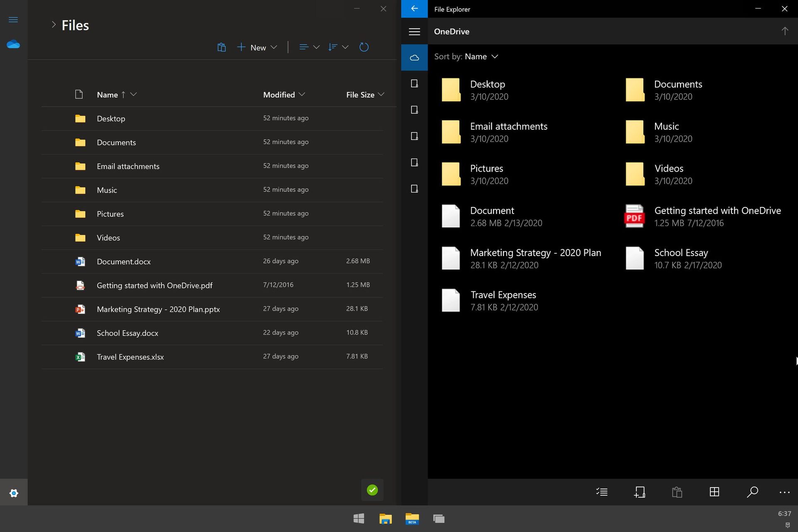Open the Sort by Name dropdown

[466, 57]
